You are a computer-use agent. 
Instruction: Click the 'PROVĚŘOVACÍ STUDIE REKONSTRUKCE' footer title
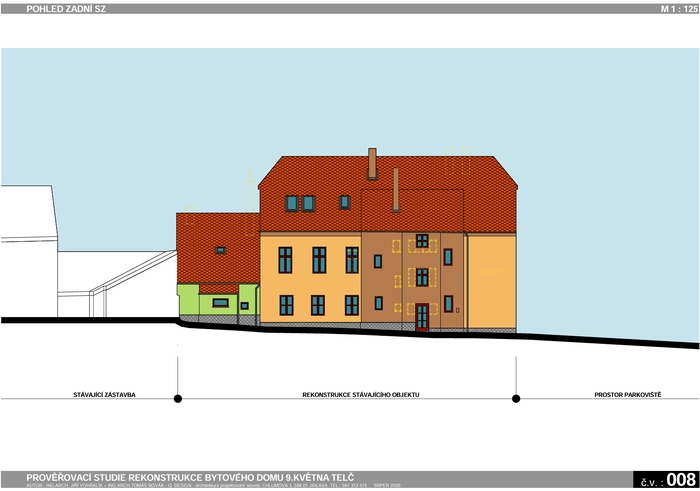click(190, 476)
